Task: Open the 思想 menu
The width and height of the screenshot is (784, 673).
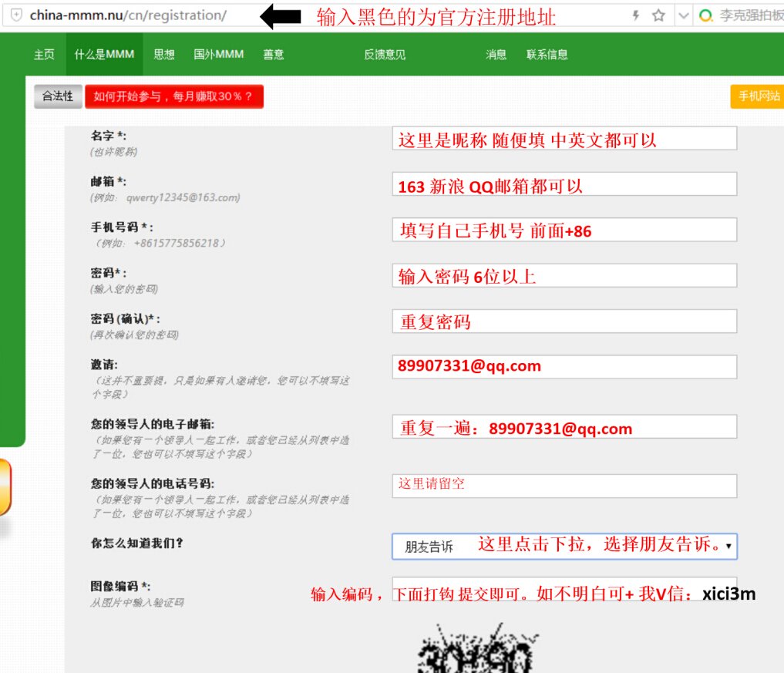Action: pyautogui.click(x=163, y=55)
